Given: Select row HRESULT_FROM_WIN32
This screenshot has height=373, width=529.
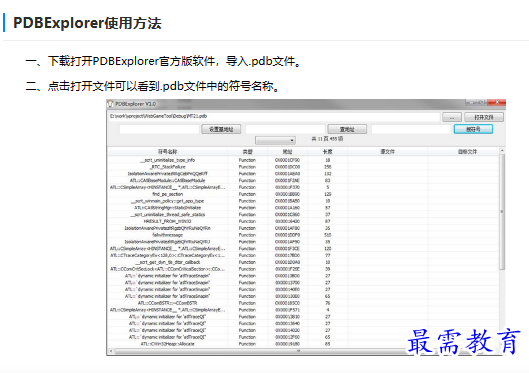Looking at the screenshot, I should point(303,221).
